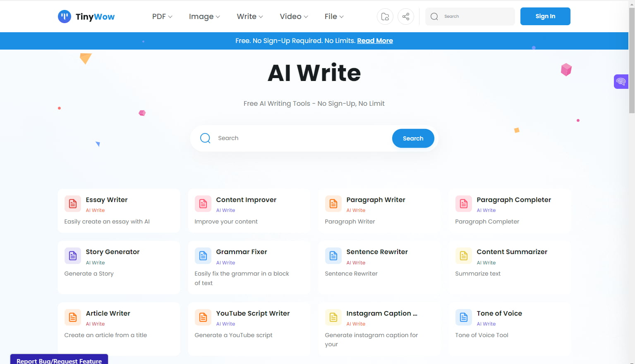This screenshot has width=635, height=364.
Task: Open the Story Generator tool title
Action: (x=113, y=252)
